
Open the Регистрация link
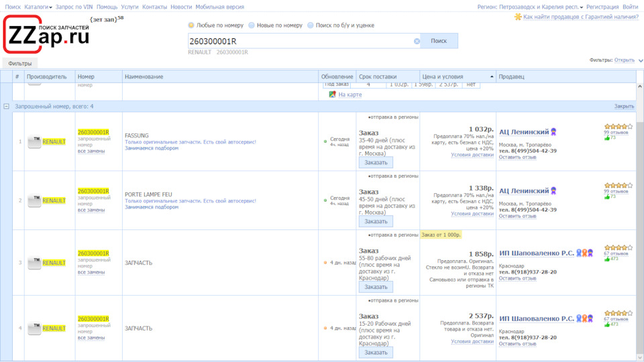(602, 7)
